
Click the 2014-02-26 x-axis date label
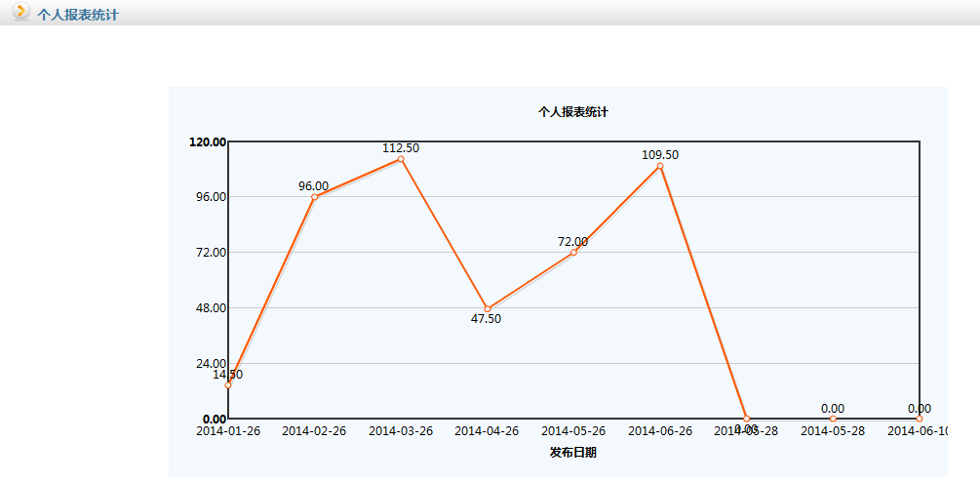click(314, 431)
